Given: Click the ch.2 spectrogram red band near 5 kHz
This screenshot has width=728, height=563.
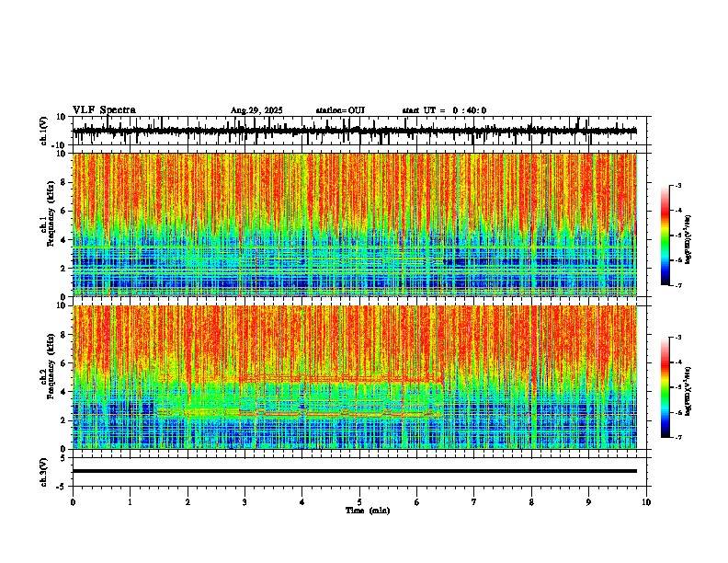Looking at the screenshot, I should (341, 378).
